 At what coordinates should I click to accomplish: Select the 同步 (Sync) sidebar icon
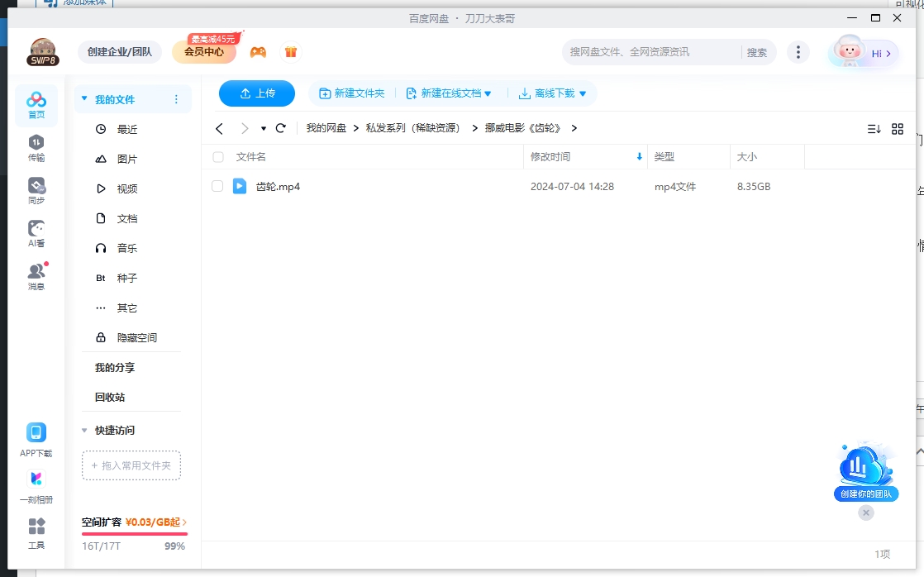[36, 188]
